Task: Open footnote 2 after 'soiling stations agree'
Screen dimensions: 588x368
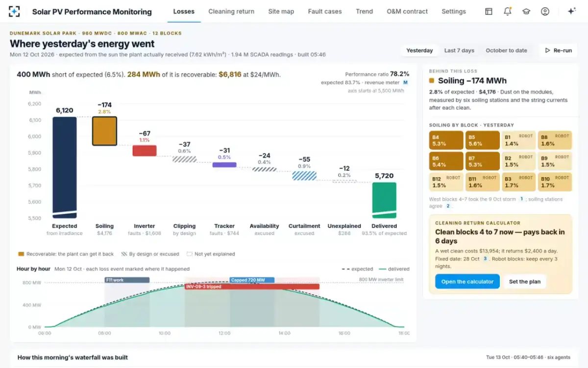Action: (448, 206)
